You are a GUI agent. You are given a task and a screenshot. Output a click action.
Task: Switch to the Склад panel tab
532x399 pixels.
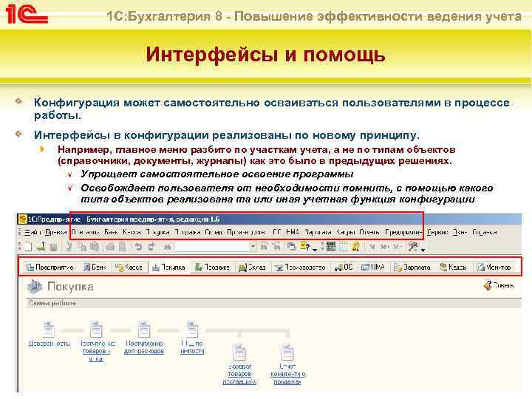point(252,267)
